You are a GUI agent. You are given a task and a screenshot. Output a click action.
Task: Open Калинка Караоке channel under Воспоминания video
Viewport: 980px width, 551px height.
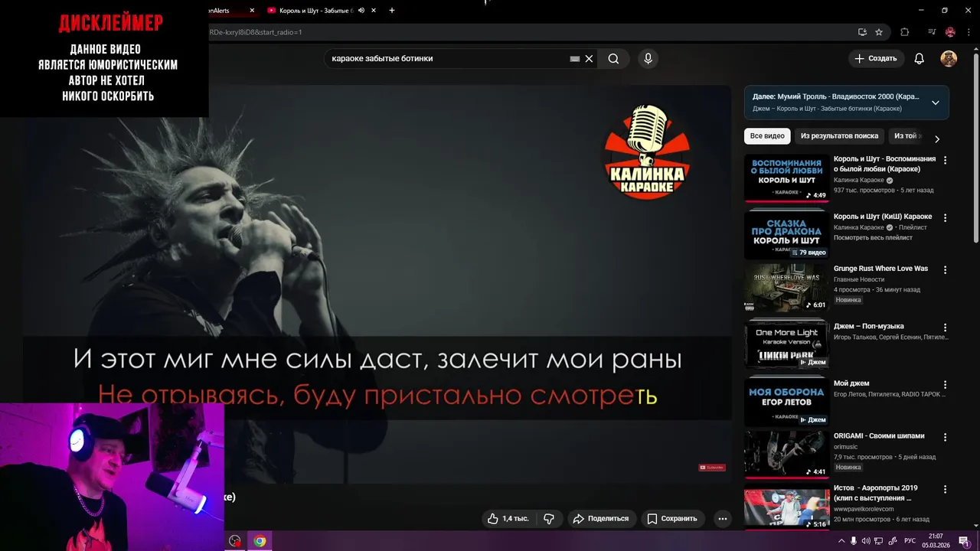click(x=858, y=181)
